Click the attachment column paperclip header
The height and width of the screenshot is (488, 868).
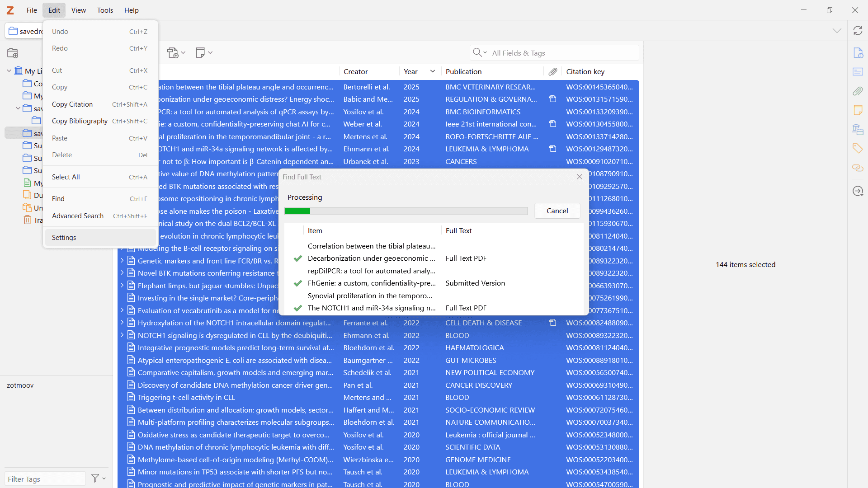pos(553,71)
